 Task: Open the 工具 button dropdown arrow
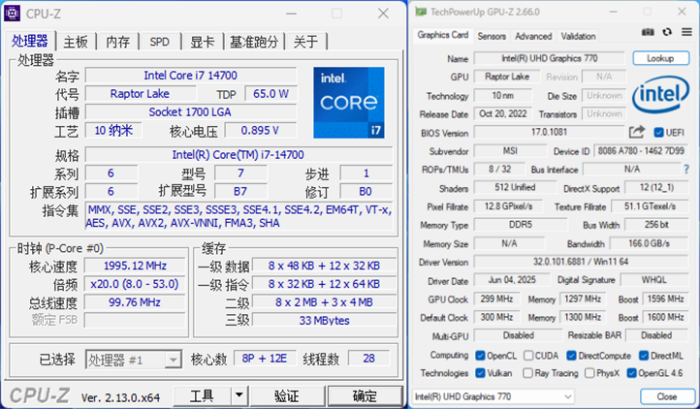239,395
